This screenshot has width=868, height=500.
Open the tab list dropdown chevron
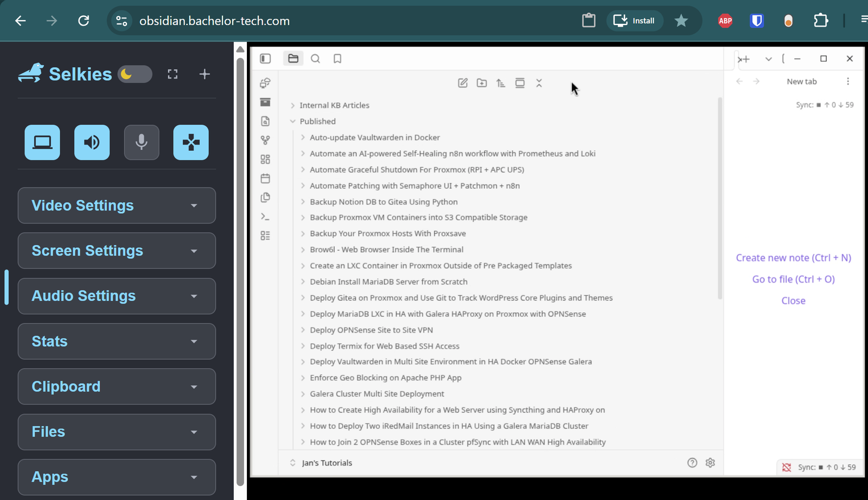769,59
